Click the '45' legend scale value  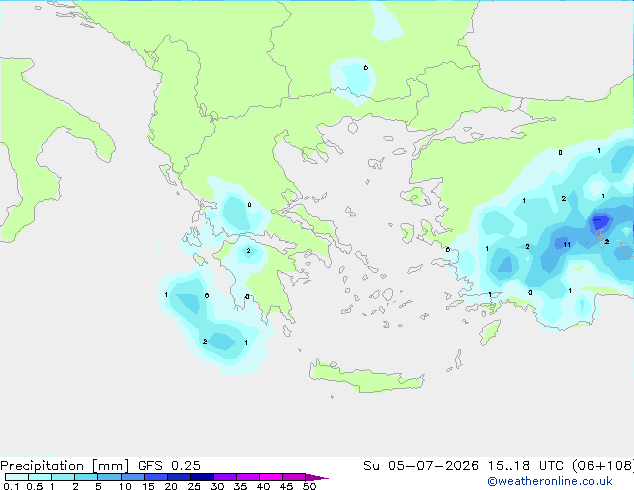click(x=286, y=486)
